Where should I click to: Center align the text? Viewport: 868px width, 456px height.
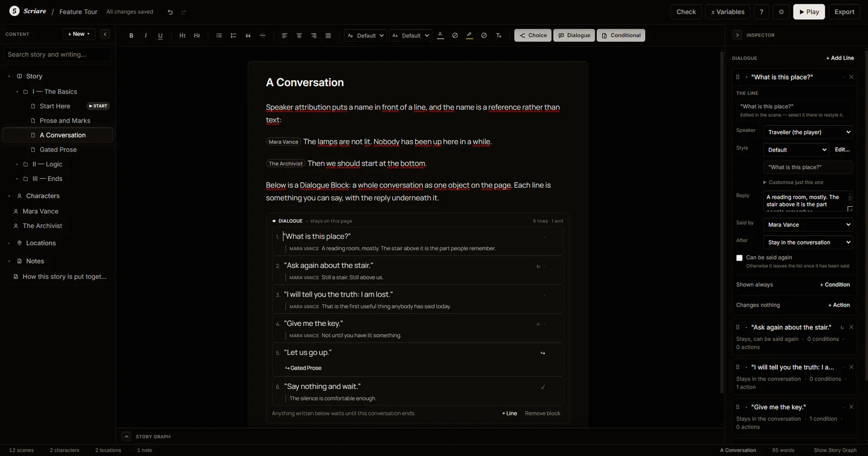299,35
